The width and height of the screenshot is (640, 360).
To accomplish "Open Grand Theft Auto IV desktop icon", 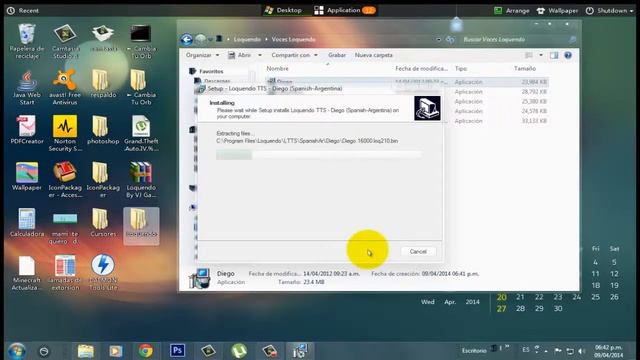I will tap(141, 133).
